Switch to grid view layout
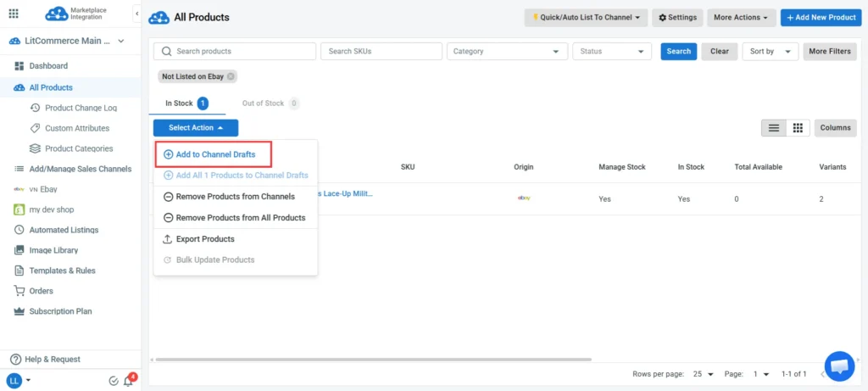Image resolution: width=868 pixels, height=391 pixels. [798, 128]
